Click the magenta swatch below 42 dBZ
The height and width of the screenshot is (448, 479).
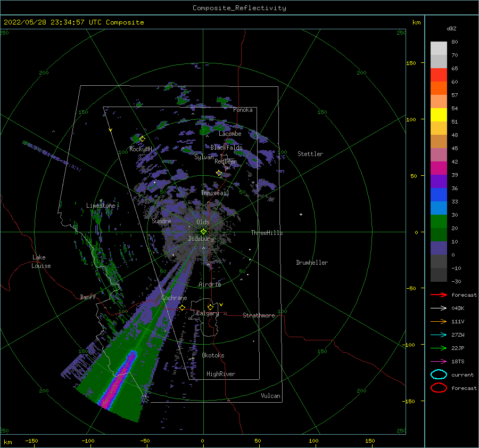(439, 168)
